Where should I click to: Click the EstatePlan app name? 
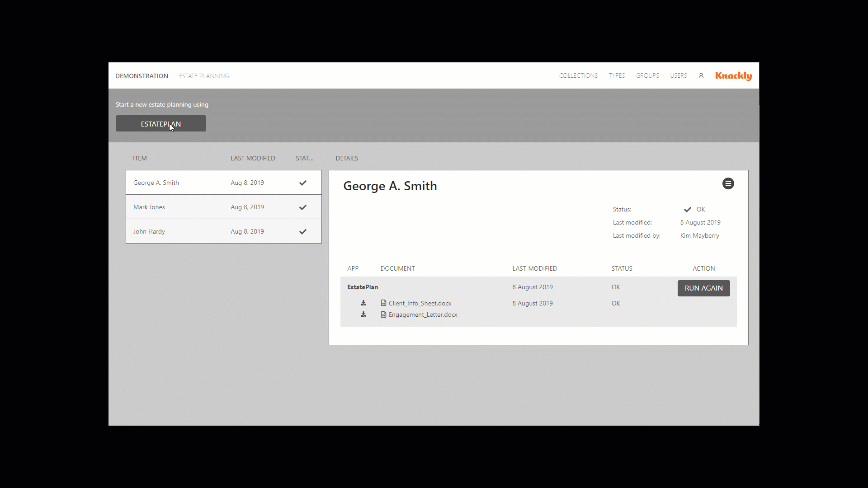pos(363,287)
